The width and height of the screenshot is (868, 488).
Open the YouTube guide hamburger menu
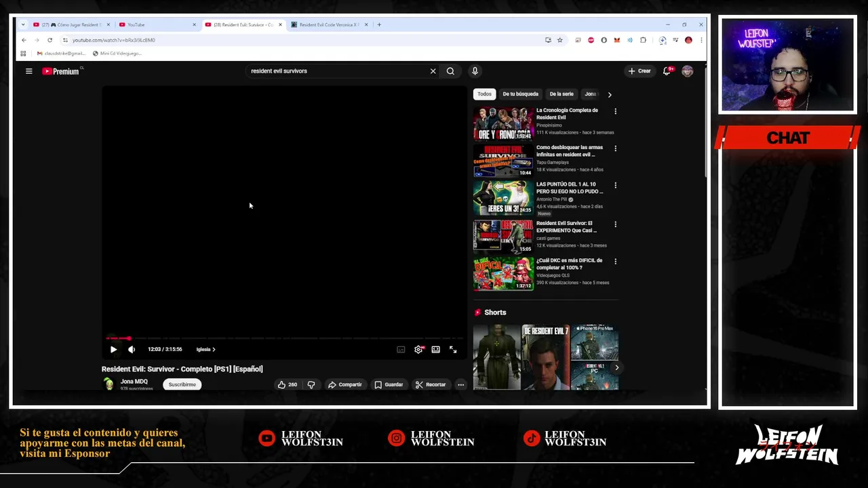[28, 71]
